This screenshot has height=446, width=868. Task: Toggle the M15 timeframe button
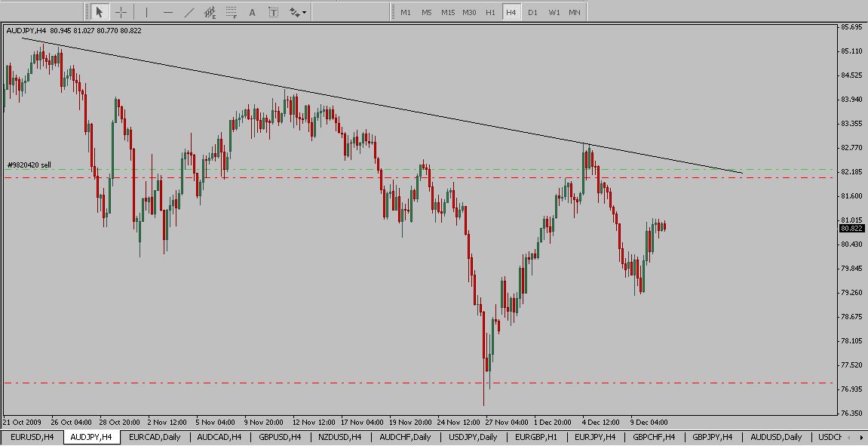[448, 12]
